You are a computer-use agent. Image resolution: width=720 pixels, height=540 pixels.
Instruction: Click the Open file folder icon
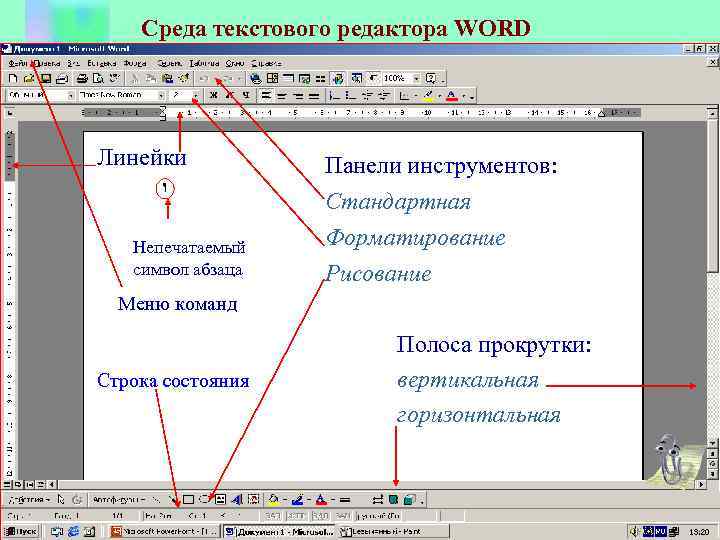tap(29, 79)
